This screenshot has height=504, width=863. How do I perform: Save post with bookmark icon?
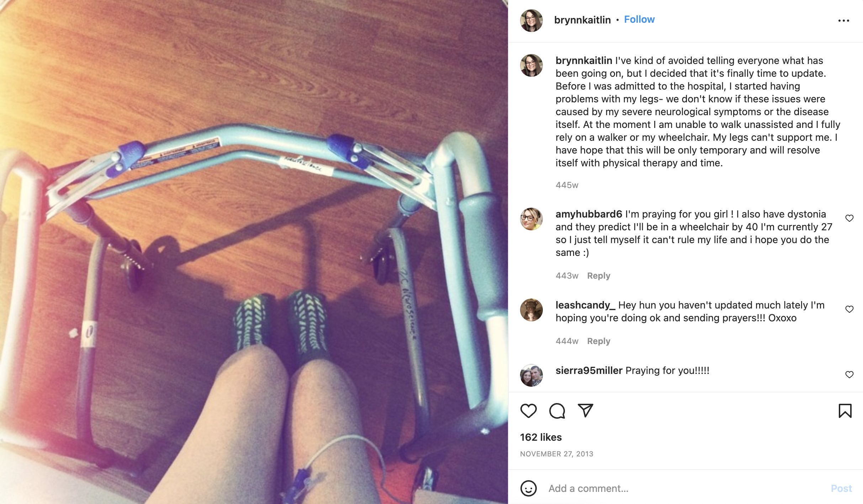pos(845,411)
